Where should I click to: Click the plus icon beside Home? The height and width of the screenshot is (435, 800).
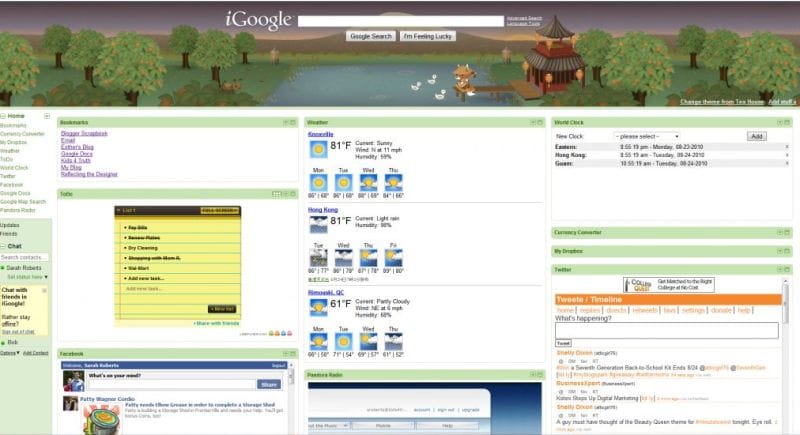pyautogui.click(x=47, y=116)
